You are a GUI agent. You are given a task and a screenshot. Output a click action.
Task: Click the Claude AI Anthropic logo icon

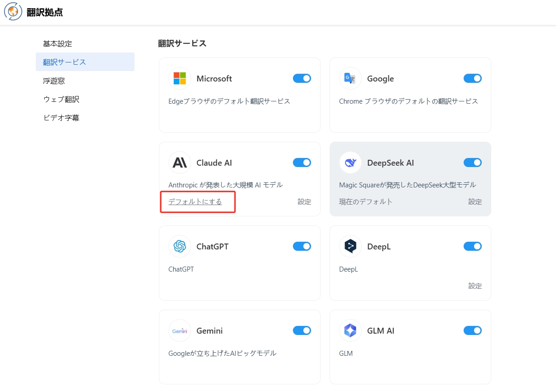point(180,163)
